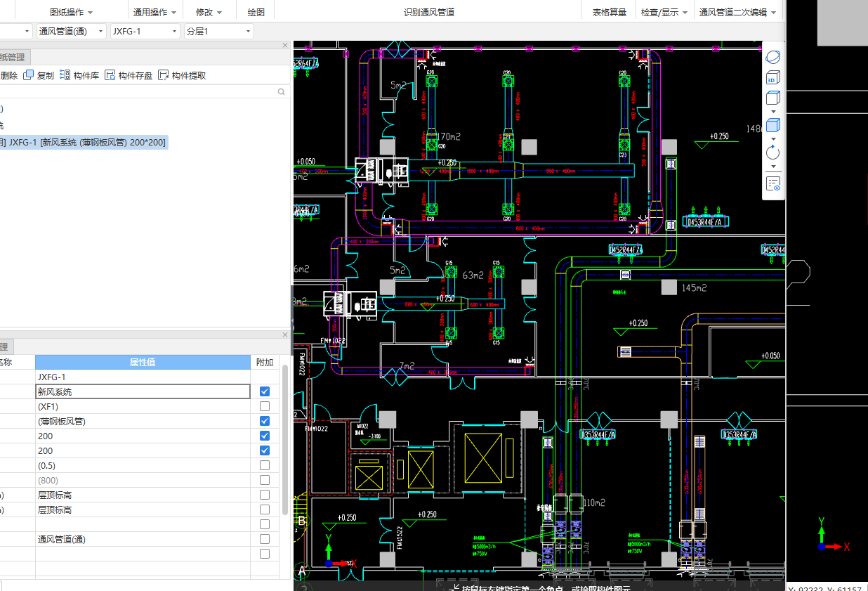
Task: Select the solid shaded cube icon
Action: click(772, 125)
